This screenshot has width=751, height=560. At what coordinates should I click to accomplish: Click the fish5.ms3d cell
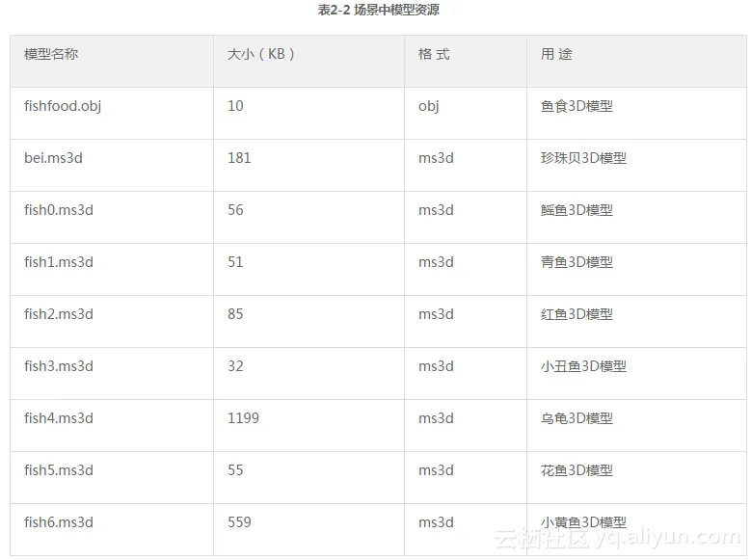click(x=59, y=470)
